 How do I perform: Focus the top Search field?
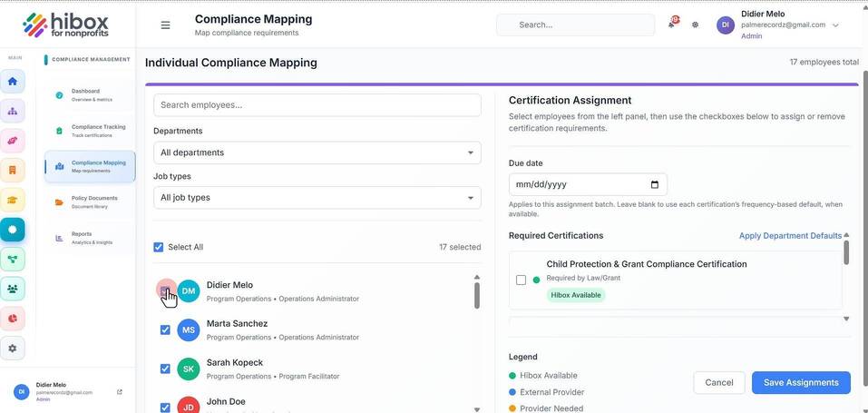click(576, 25)
